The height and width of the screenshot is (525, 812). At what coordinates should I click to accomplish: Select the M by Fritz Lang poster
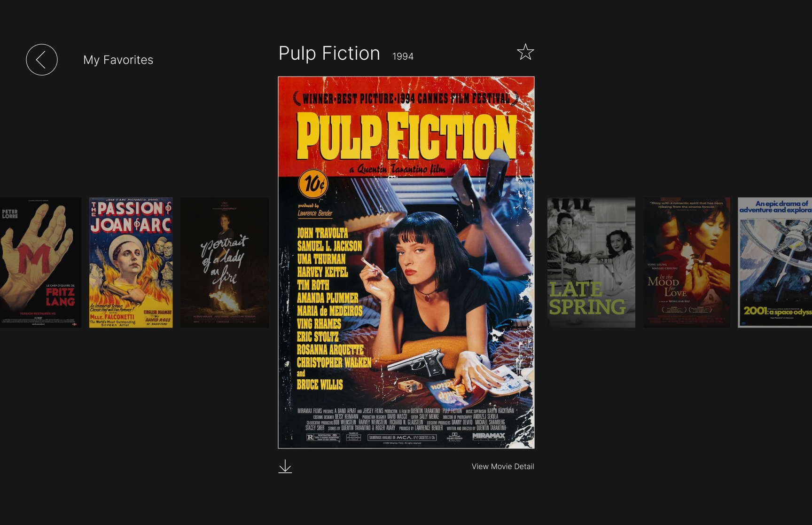pos(40,262)
